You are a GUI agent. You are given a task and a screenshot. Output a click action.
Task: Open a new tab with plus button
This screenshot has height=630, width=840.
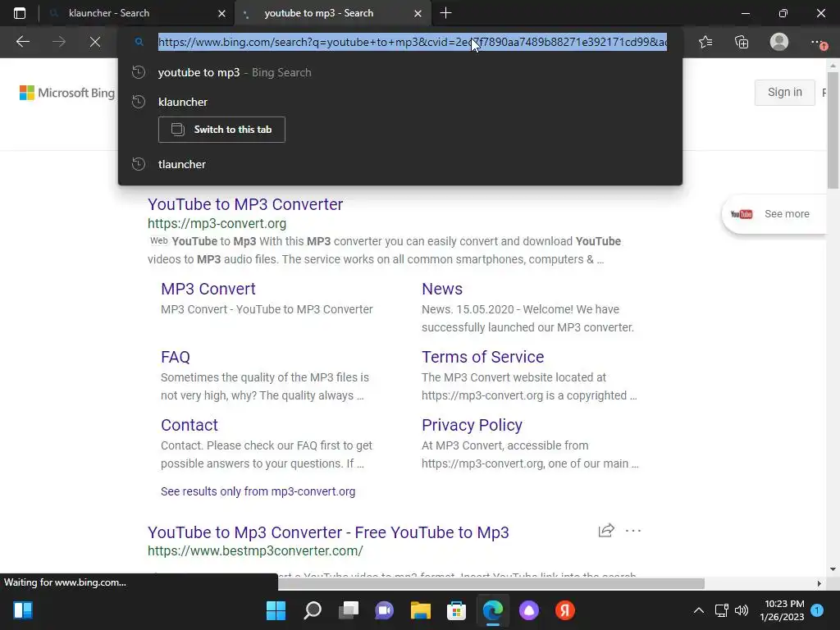tap(445, 13)
